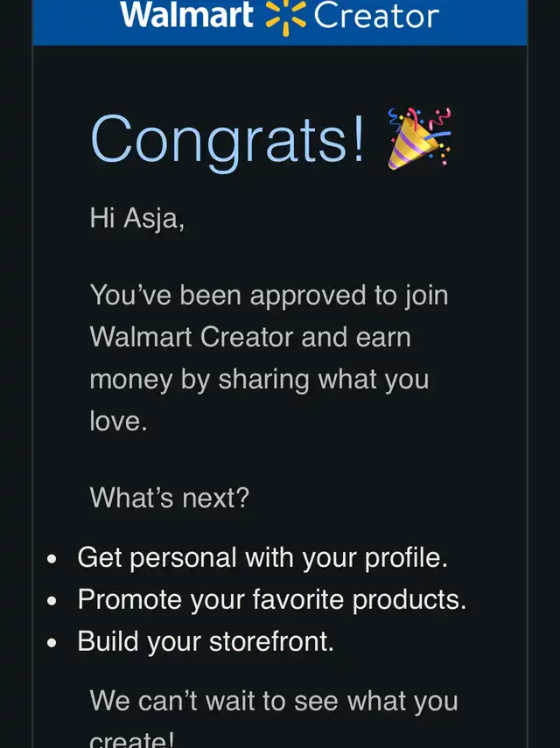Click the Walmart wordmark in header
Viewport: 560px width, 748px height.
[x=186, y=15]
